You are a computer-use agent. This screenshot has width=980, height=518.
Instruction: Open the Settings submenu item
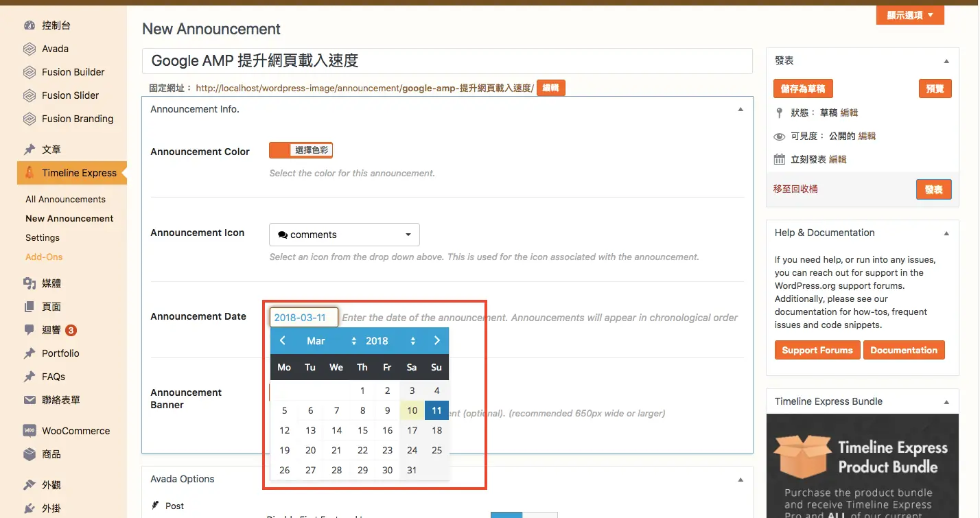pos(43,238)
